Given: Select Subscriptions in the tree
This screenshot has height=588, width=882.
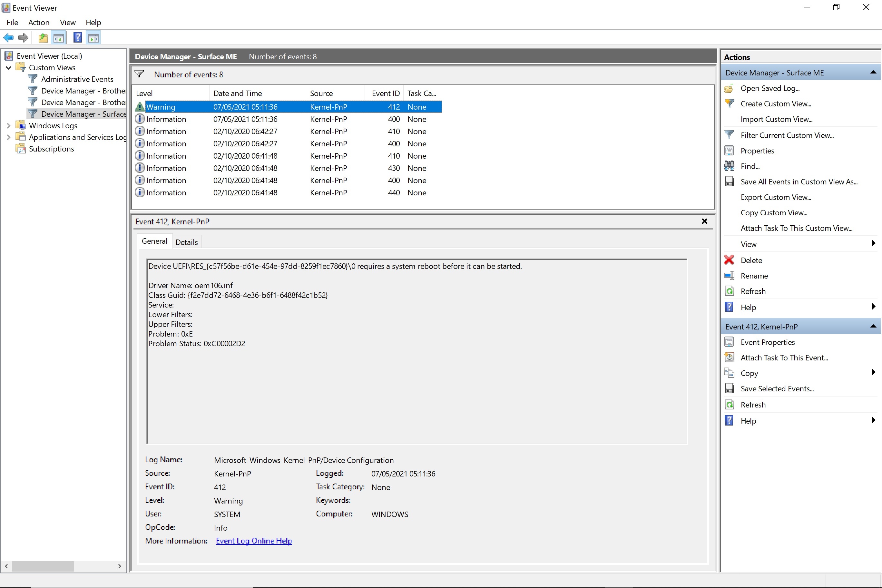Looking at the screenshot, I should 51,149.
